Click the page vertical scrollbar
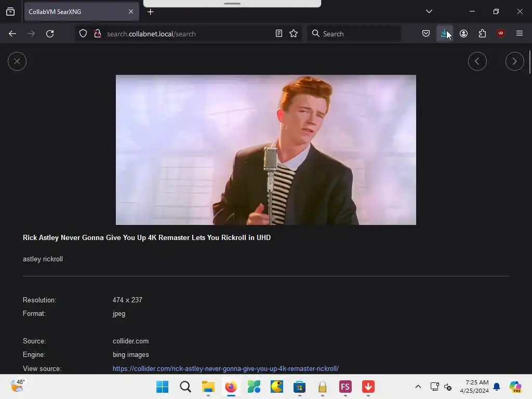Screen dimensions: 532x399 529,62
